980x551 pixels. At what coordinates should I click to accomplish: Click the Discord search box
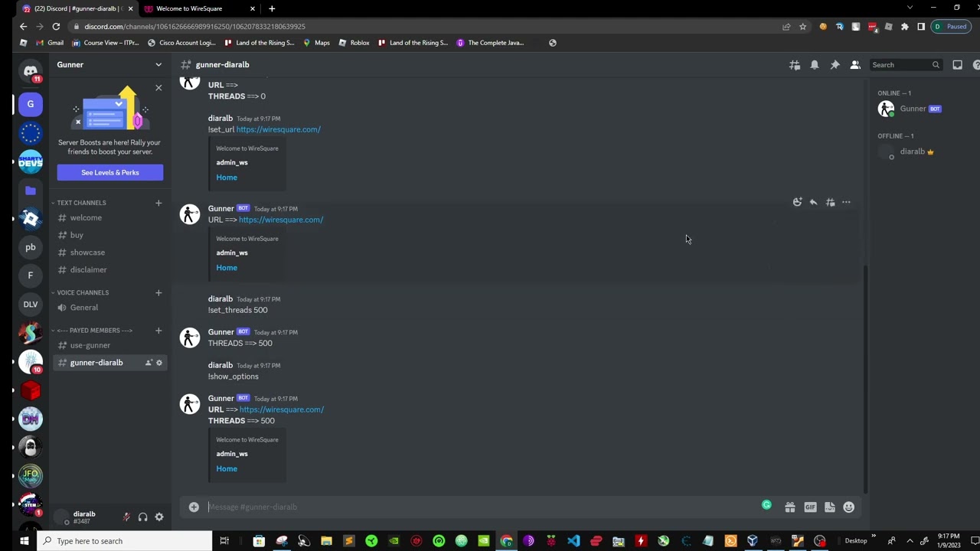pyautogui.click(x=906, y=65)
